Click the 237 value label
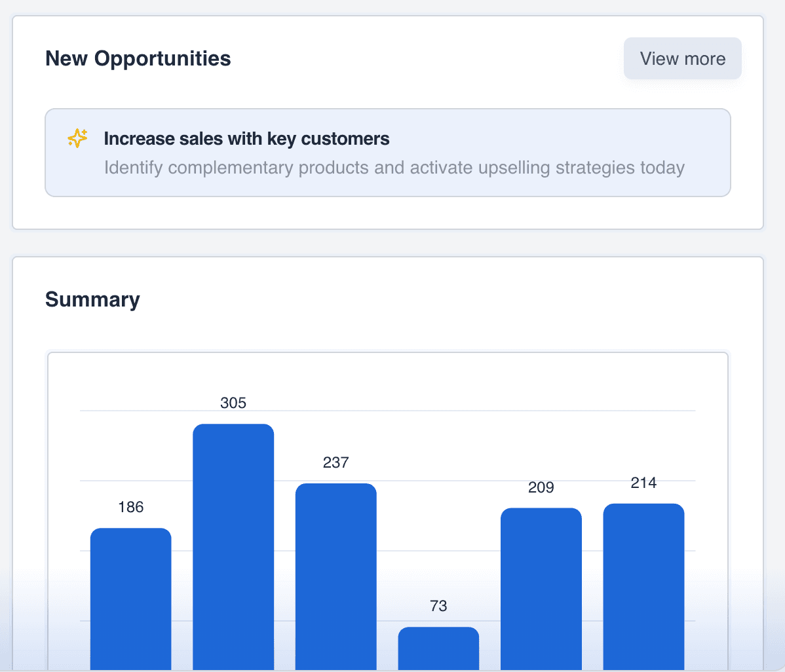This screenshot has height=672, width=785. (335, 462)
